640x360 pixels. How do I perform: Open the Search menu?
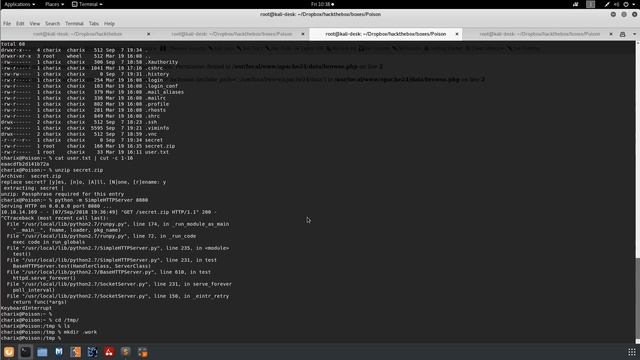(52, 24)
